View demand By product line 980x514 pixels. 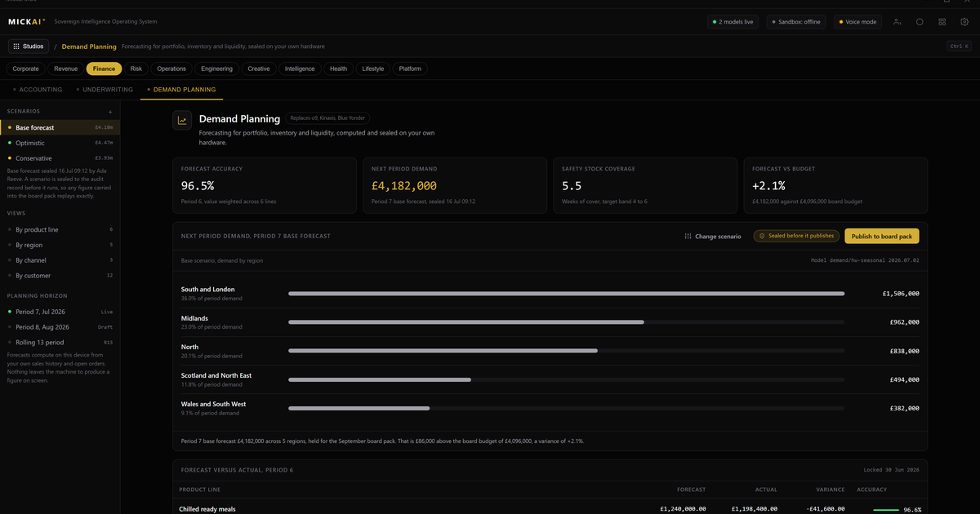pyautogui.click(x=60, y=230)
